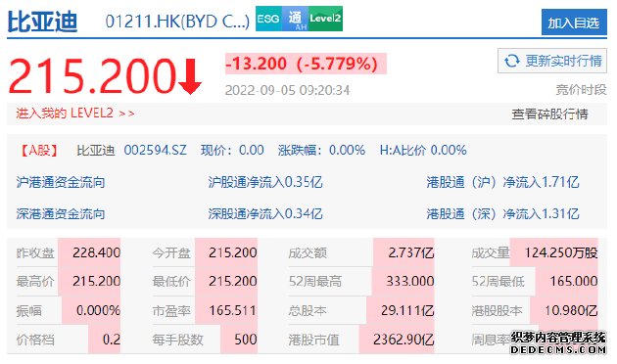Viewport: 617px width, 364px height.
Task: Click 更新实时行情 refresh quotes button
Action: coord(552,61)
